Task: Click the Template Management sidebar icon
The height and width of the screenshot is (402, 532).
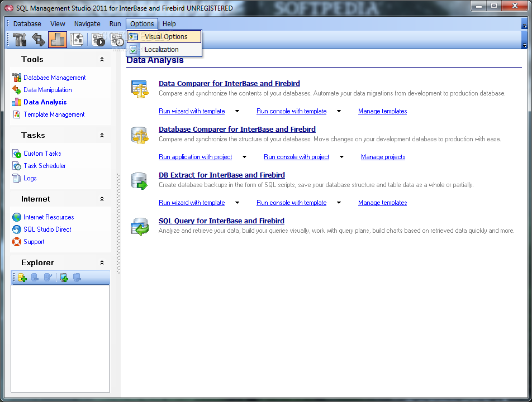Action: pos(17,114)
